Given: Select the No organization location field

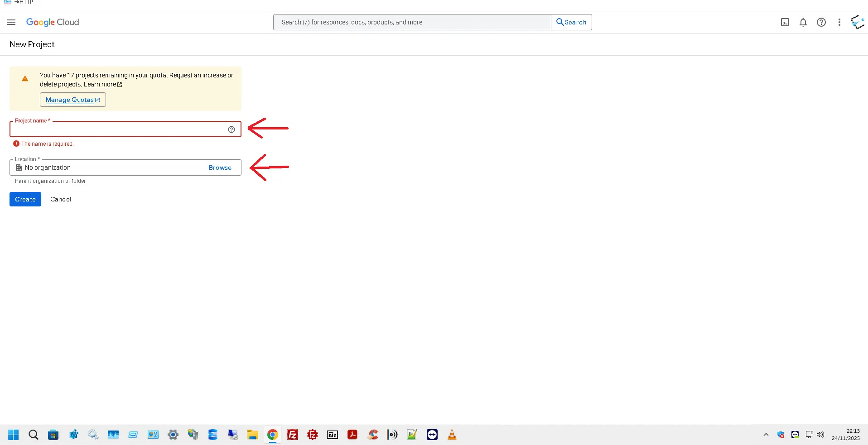Looking at the screenshot, I should coord(109,167).
